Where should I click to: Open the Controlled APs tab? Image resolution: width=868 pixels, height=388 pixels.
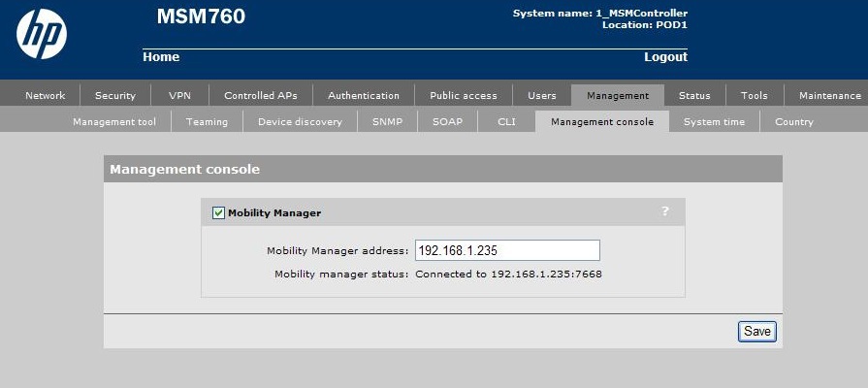[261, 95]
